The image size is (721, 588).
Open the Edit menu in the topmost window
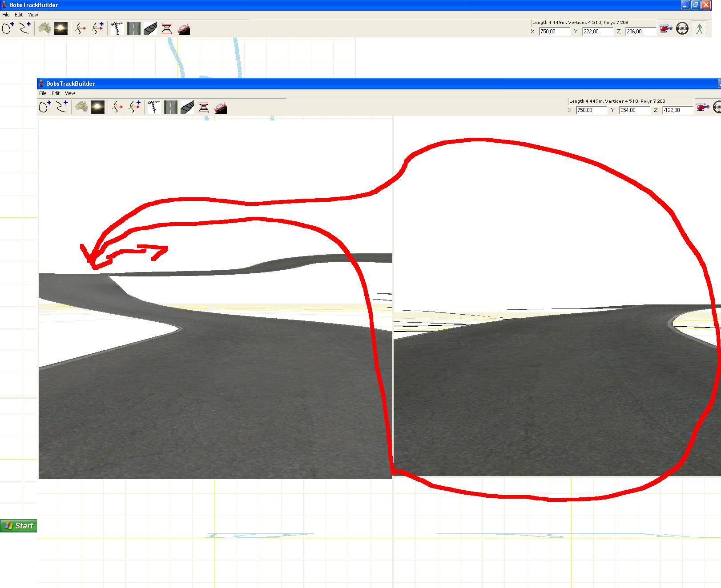(19, 15)
